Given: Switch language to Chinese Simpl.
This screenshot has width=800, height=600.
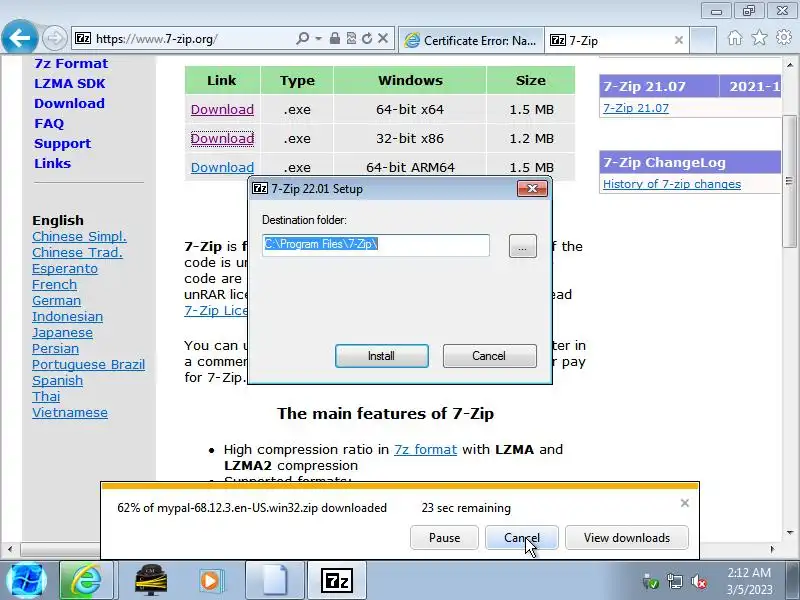Looking at the screenshot, I should (x=79, y=236).
